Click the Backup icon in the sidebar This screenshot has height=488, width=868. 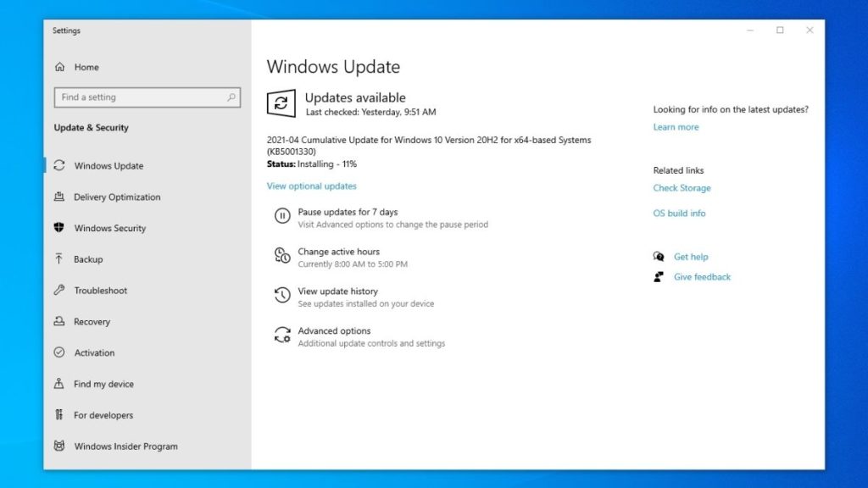(58, 259)
